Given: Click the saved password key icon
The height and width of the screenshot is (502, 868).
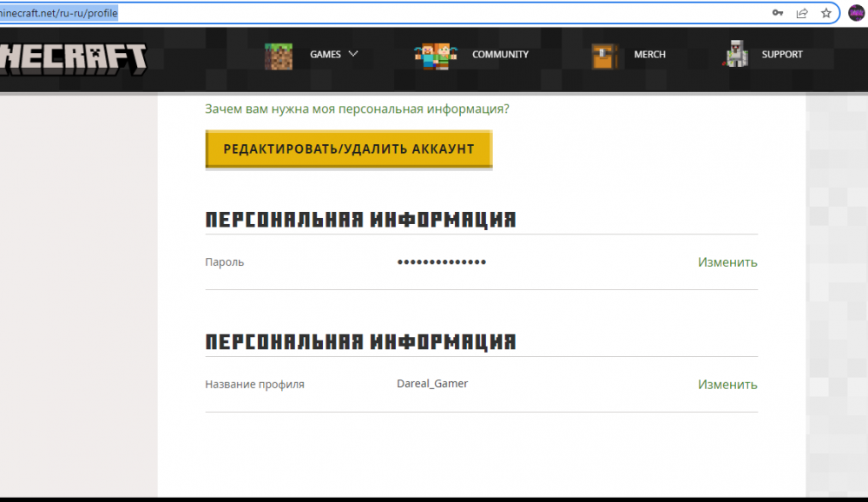Looking at the screenshot, I should 778,13.
